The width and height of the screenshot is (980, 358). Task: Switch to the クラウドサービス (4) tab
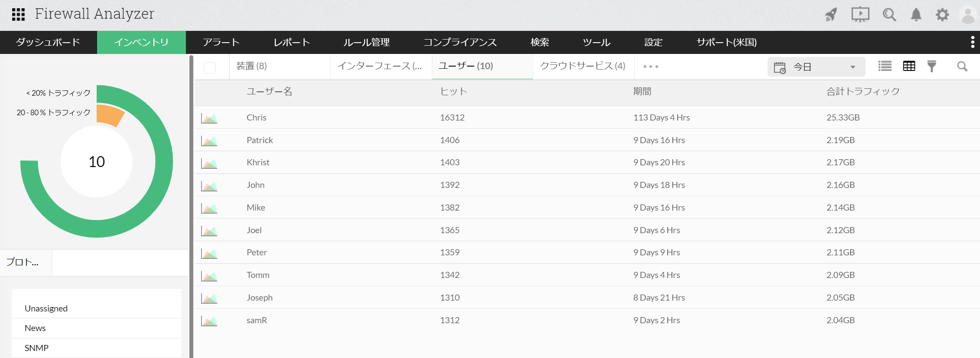tap(583, 66)
